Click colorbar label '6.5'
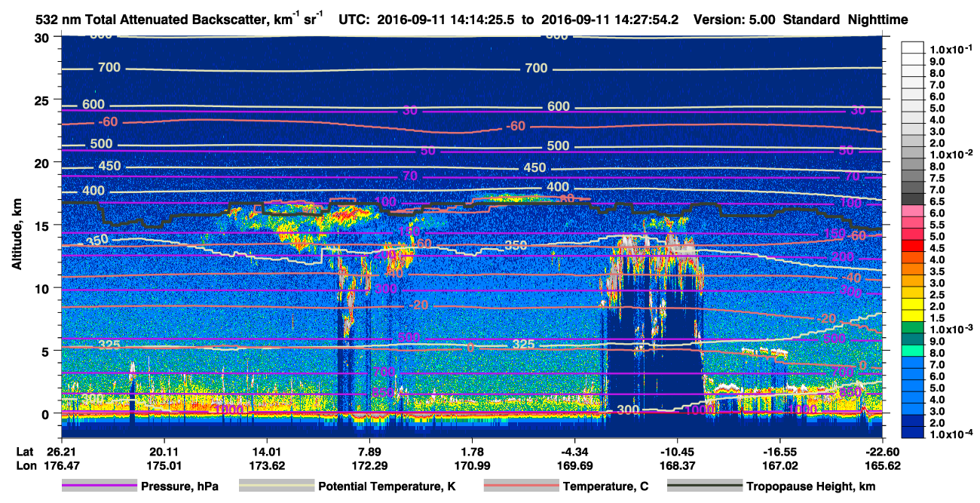Viewport: 980px width, 503px height. [936, 203]
